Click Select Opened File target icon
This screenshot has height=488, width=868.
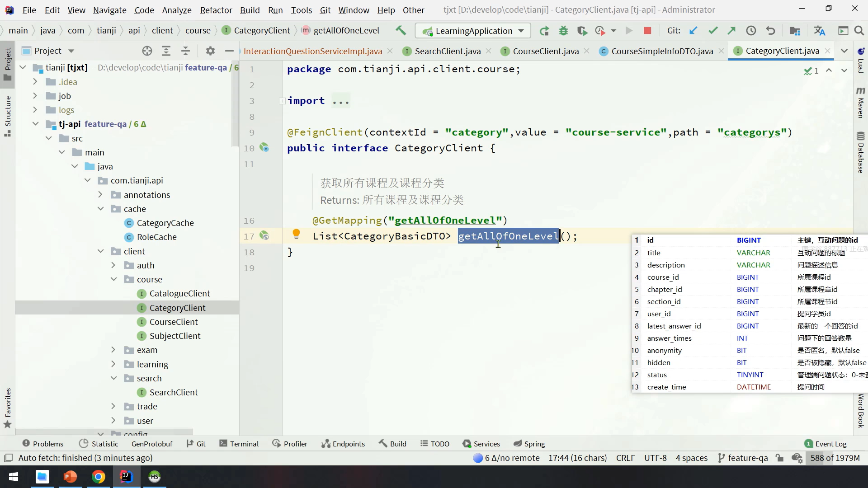click(x=147, y=51)
